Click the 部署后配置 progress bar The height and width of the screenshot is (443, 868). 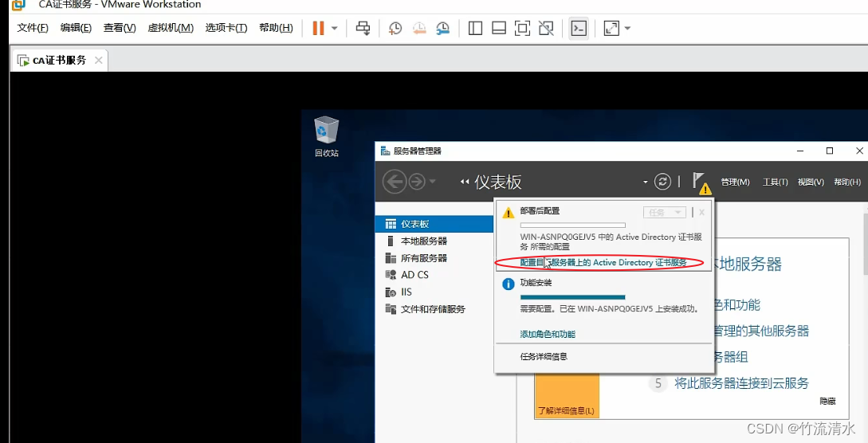[x=572, y=225]
